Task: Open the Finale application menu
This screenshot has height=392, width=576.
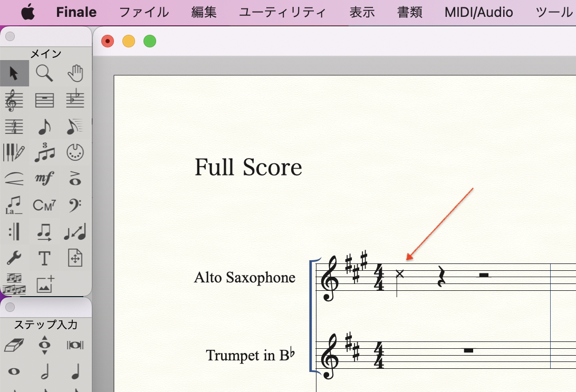Action: [76, 13]
